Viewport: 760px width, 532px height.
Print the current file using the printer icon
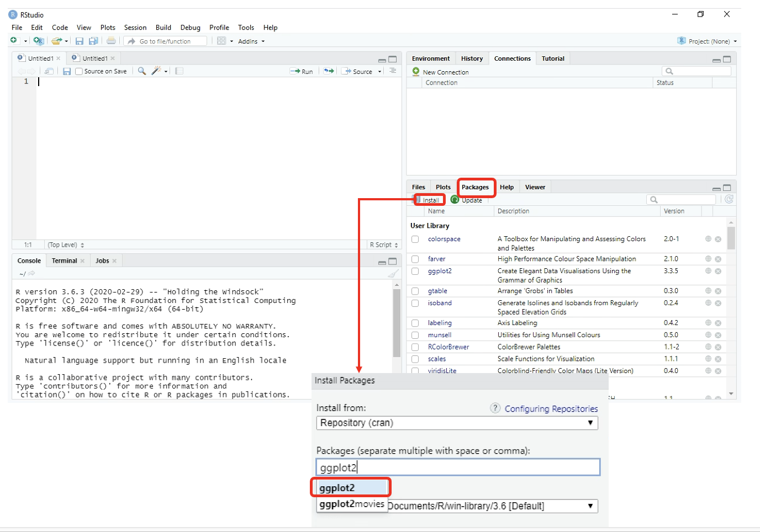click(111, 41)
